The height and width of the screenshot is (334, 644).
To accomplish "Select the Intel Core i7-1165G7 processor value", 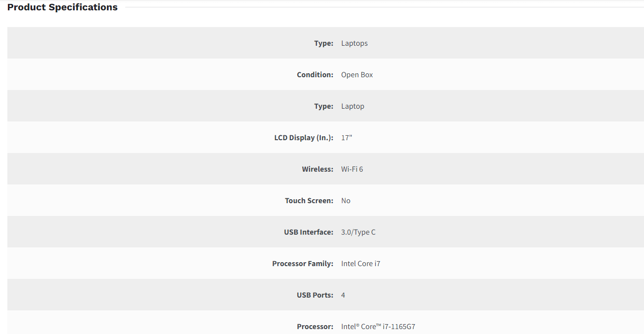I will coord(378,327).
